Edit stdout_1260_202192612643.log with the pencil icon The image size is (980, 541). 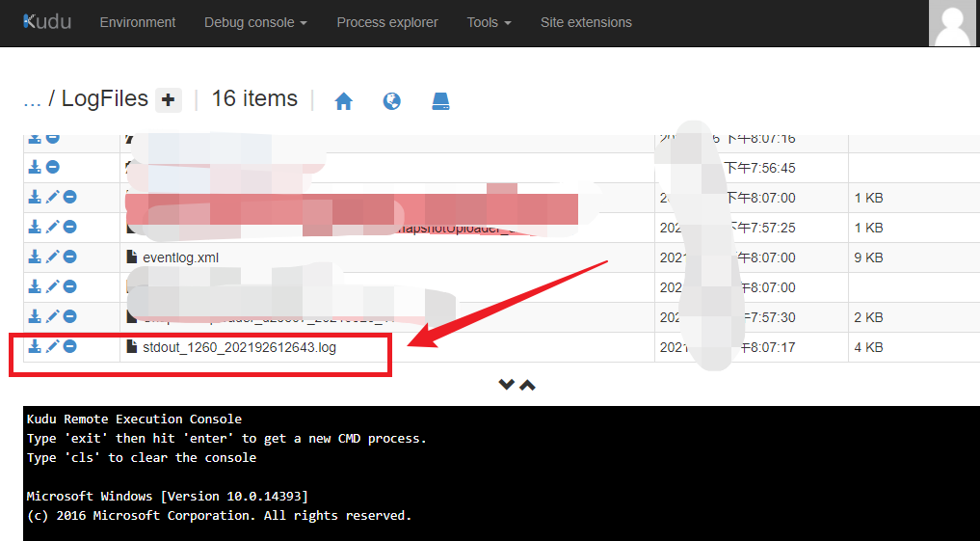[52, 346]
